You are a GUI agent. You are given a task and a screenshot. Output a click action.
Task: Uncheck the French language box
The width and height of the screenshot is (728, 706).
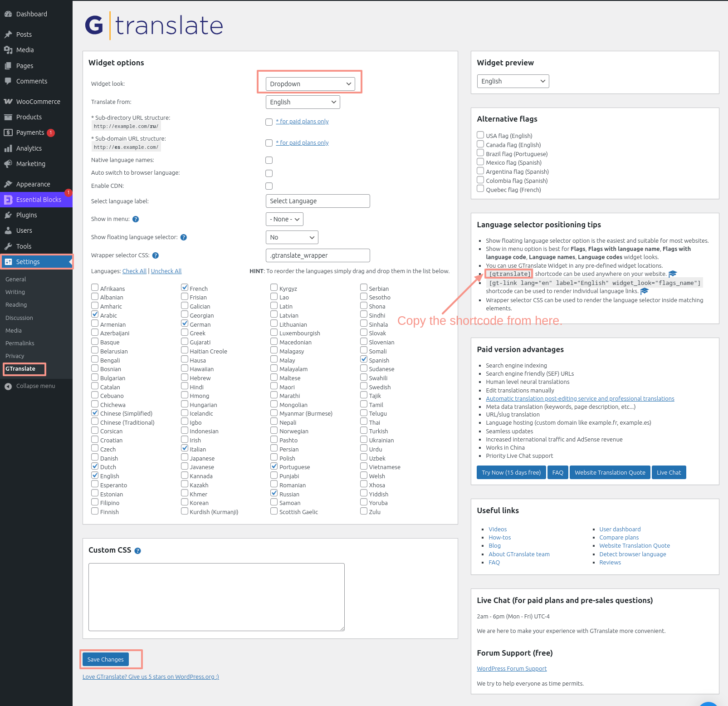pyautogui.click(x=185, y=288)
